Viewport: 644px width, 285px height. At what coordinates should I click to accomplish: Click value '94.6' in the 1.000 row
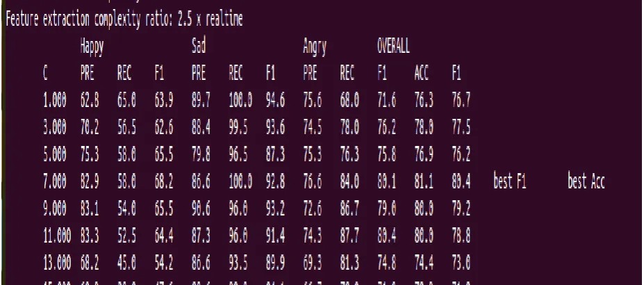[275, 100]
